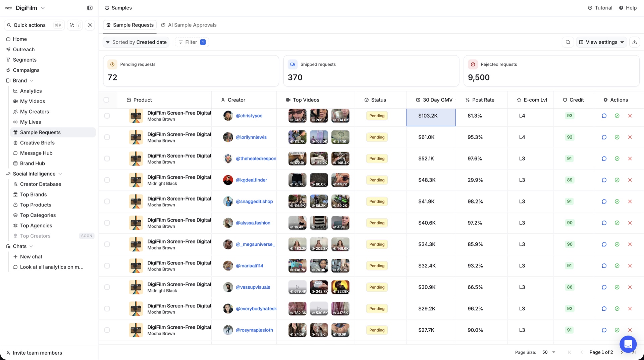Open the AI sparkle assistant icon
The height and width of the screenshot is (360, 644).
pos(72,25)
